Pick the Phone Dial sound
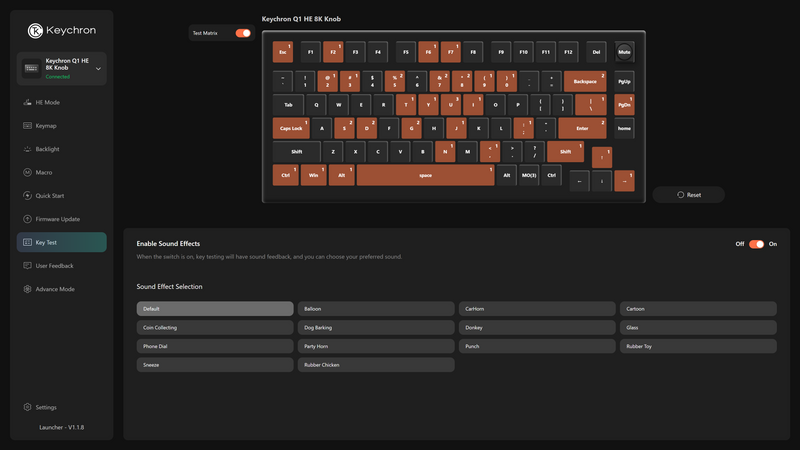The width and height of the screenshot is (800, 450). coord(215,346)
